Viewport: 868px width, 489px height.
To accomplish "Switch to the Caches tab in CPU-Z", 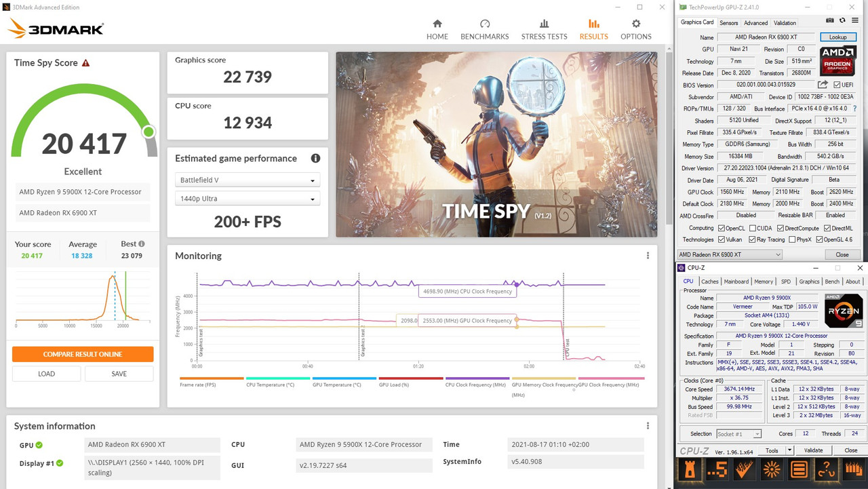I will 710,281.
